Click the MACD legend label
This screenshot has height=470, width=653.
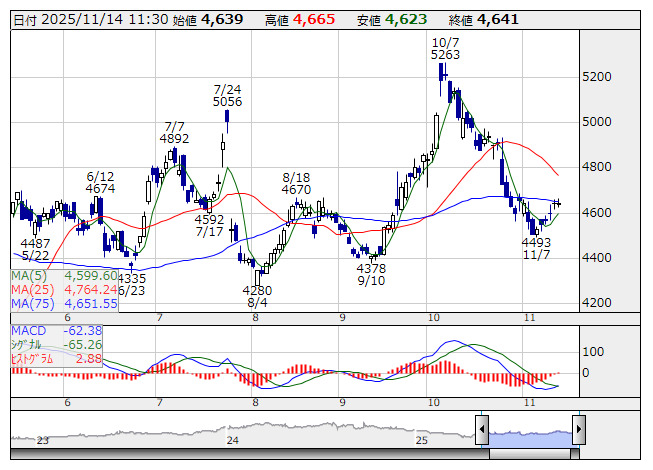pyautogui.click(x=28, y=329)
